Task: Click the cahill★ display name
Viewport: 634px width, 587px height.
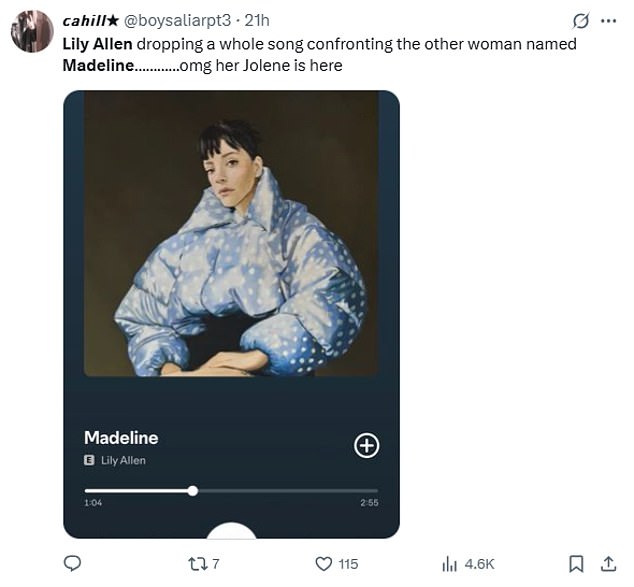Action: click(x=90, y=20)
